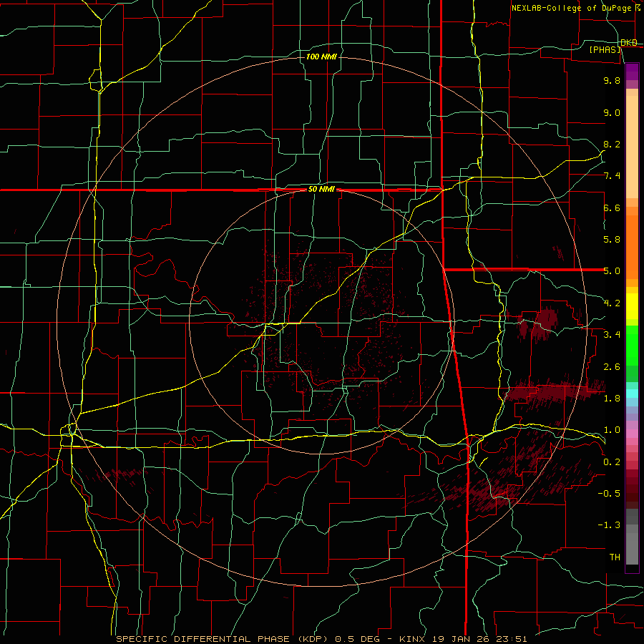Image resolution: width=644 pixels, height=644 pixels.
Task: Select the -1.3 scale label
Action: coord(609,525)
